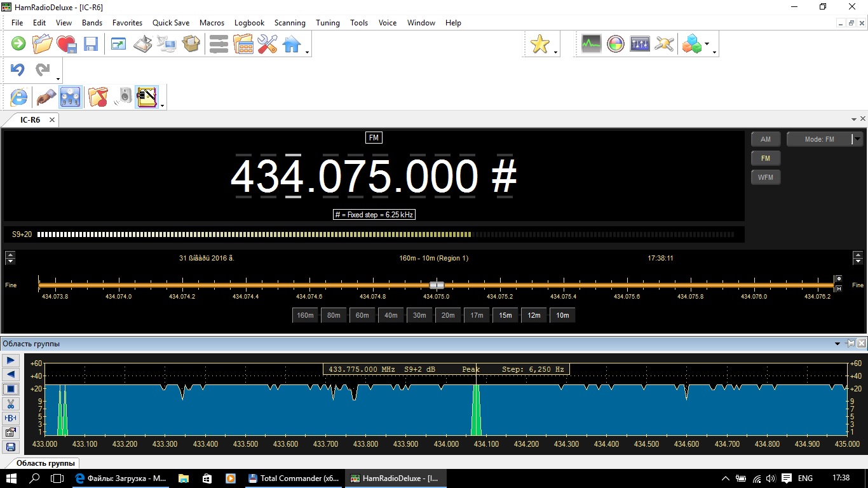The width and height of the screenshot is (868, 488).
Task: Click the blue floppy disk icon in the top toolbar
Action: (x=91, y=44)
